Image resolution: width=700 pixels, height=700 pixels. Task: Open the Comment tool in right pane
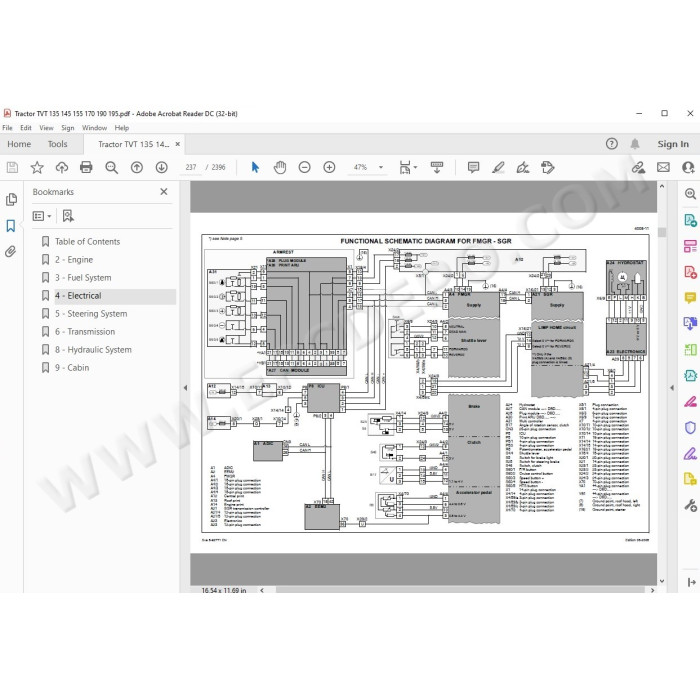pyautogui.click(x=690, y=297)
